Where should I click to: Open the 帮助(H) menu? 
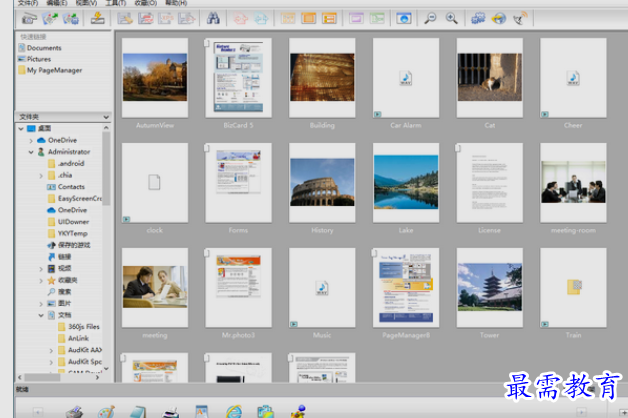[176, 3]
